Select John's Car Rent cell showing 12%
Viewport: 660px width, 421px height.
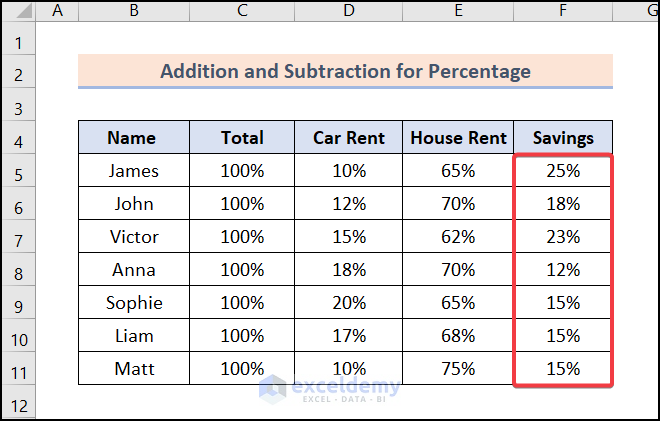[348, 204]
